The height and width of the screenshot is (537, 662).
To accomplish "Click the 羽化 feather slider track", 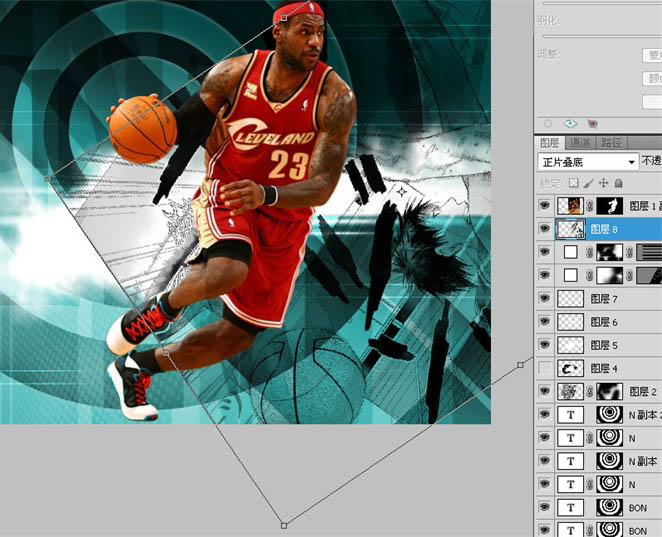I will [602, 36].
